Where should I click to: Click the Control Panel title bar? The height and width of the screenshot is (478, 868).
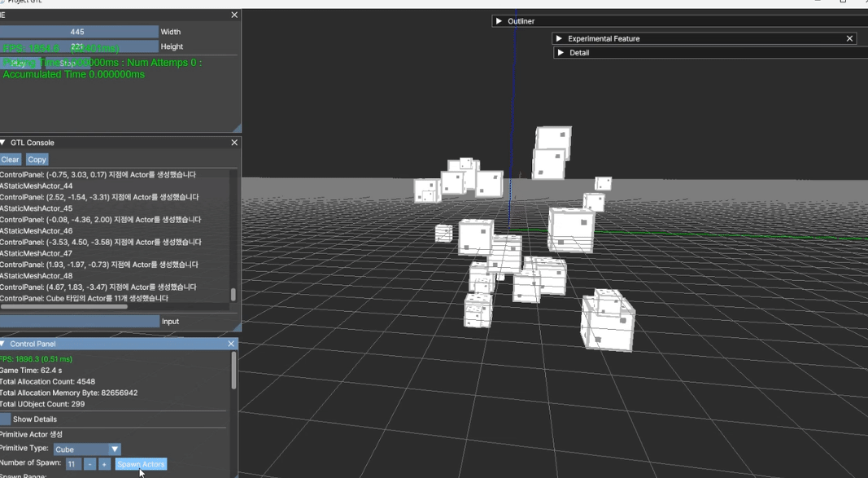click(119, 344)
